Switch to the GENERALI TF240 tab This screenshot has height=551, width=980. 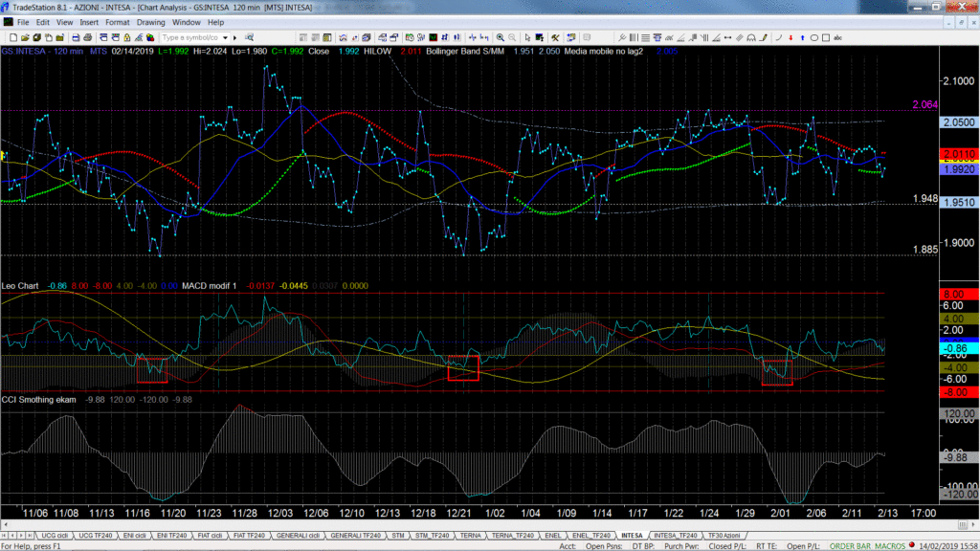[x=355, y=536]
